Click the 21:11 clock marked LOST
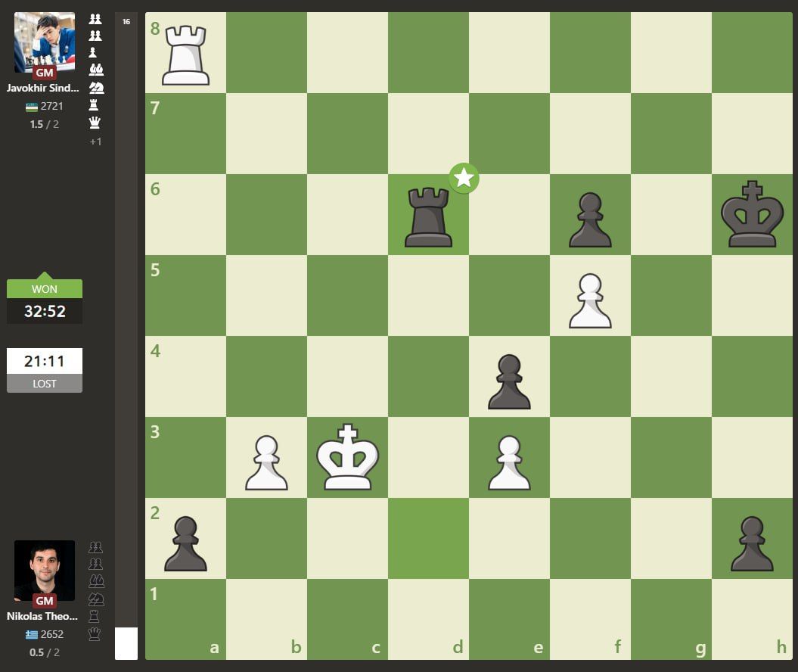Viewport: 798px width, 672px height. tap(45, 361)
